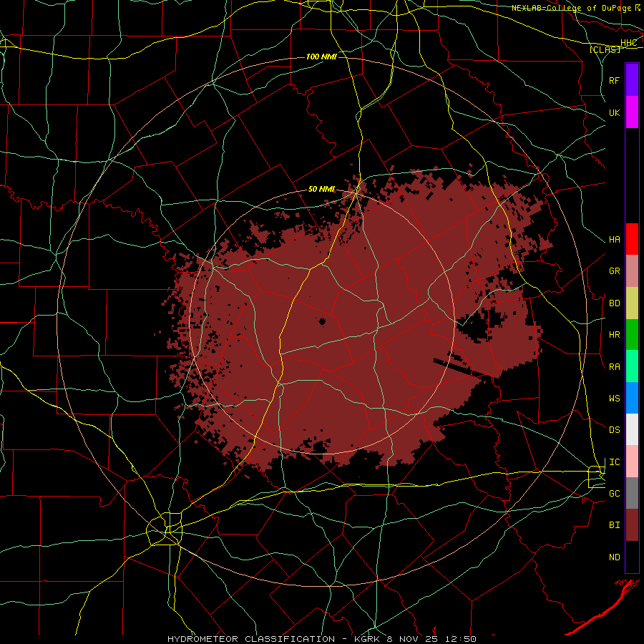644x644 pixels.
Task: Click the ND black legend swatch
Action: click(x=632, y=557)
